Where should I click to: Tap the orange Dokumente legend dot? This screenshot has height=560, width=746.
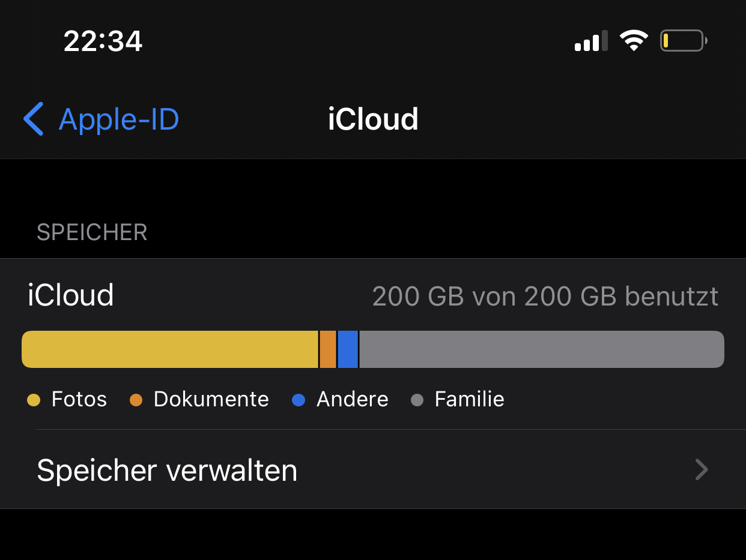point(136,400)
